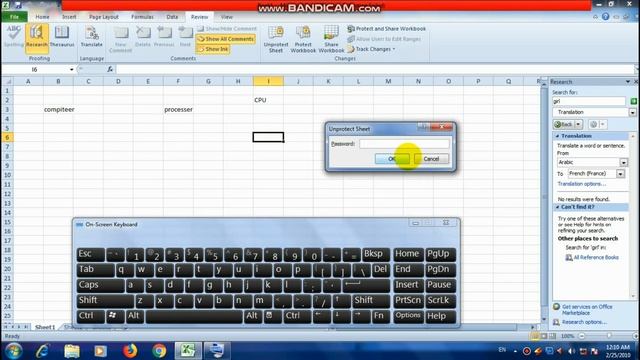Open All Reference Books link icon
640x360 pixels.
[569, 258]
